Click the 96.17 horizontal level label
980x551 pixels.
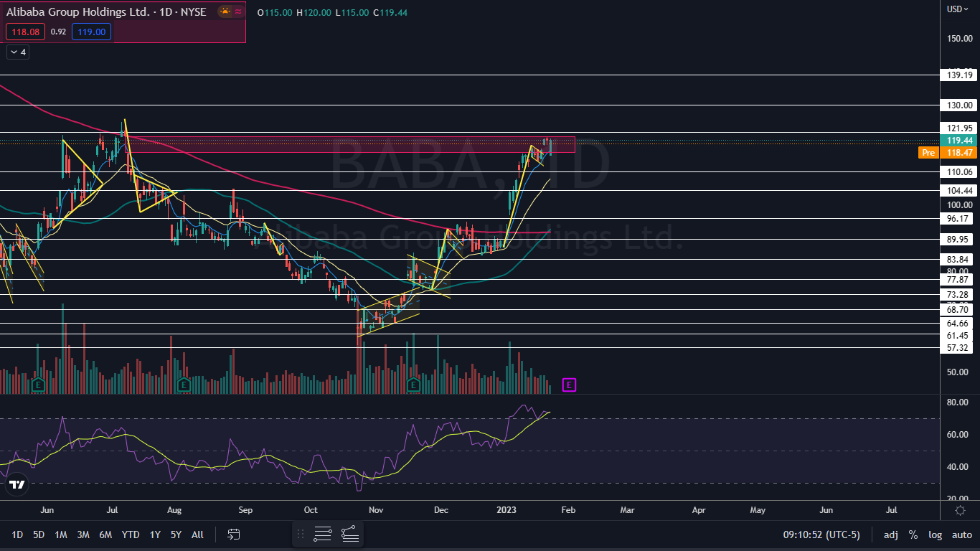958,218
